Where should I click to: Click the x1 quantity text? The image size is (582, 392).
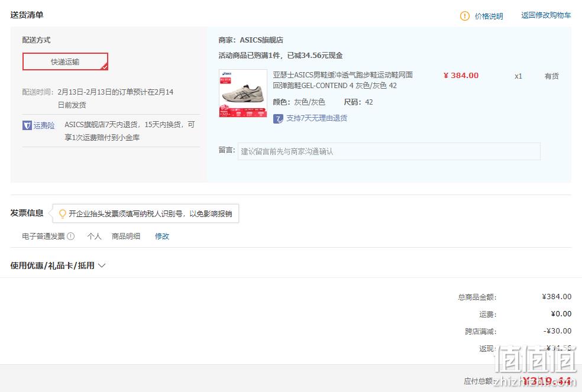click(x=518, y=76)
